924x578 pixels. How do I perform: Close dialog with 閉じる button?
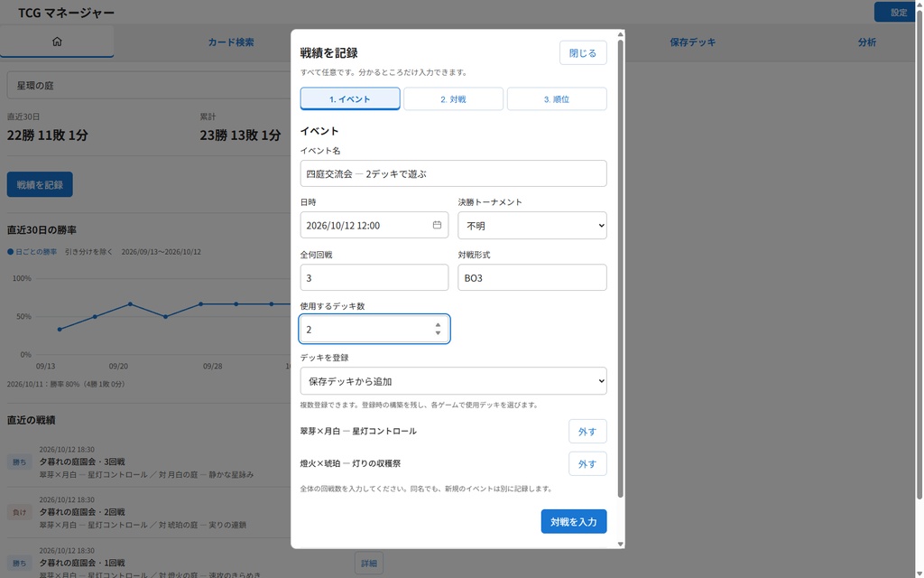click(x=583, y=53)
